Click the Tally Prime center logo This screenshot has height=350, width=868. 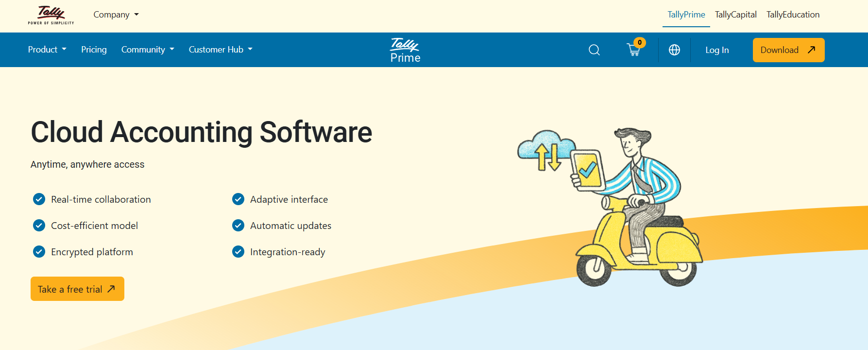coord(405,50)
